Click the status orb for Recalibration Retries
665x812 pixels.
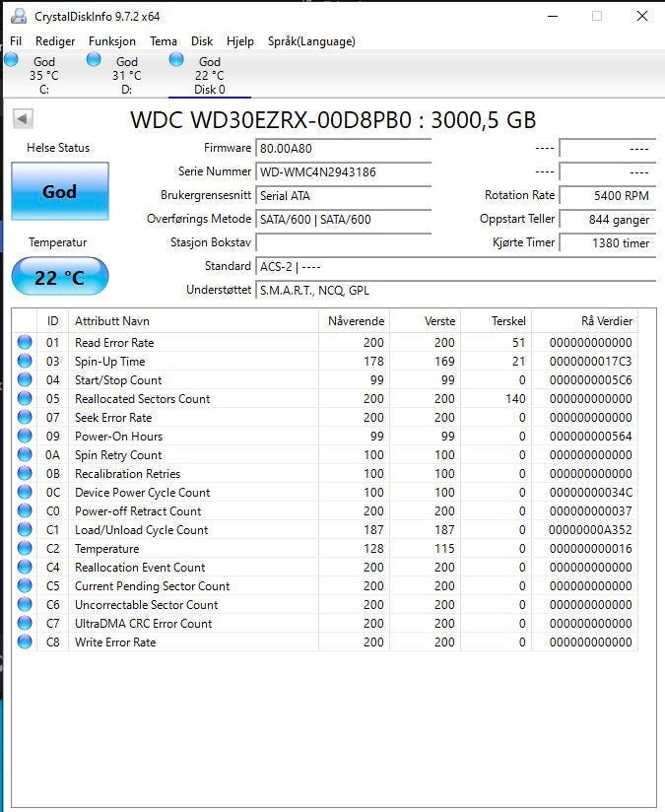(x=25, y=473)
